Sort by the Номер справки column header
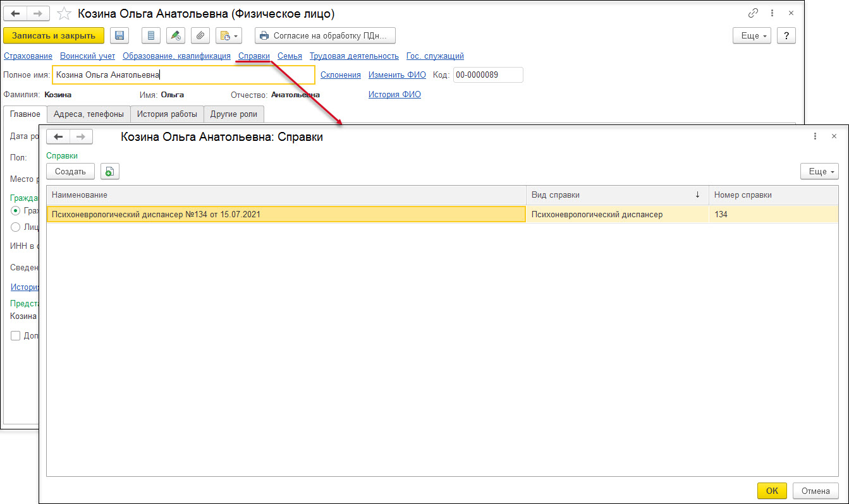 pos(774,195)
